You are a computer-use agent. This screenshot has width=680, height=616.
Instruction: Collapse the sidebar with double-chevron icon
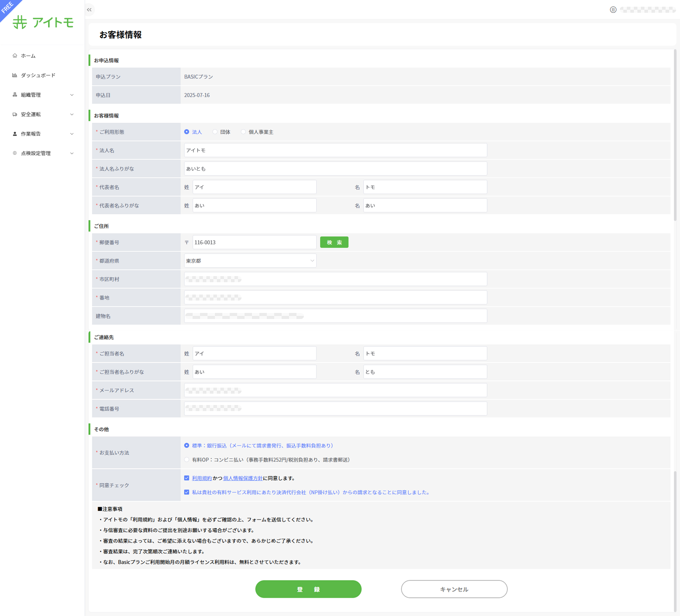click(x=89, y=10)
